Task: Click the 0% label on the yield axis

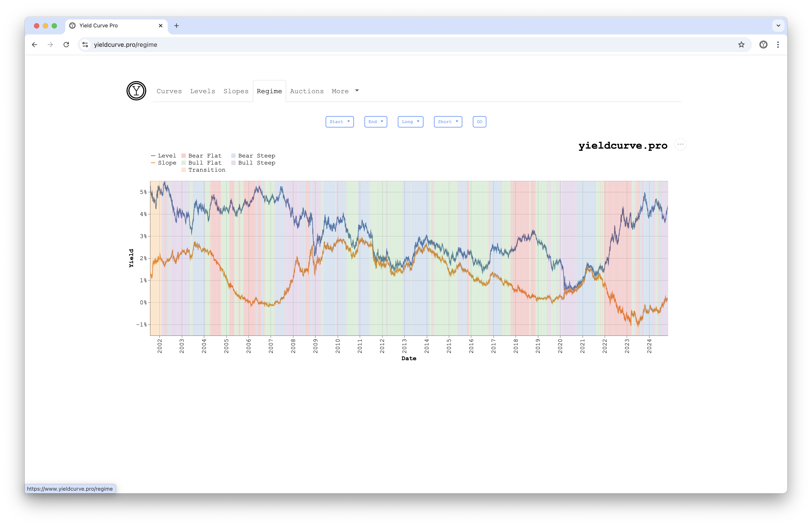Action: pos(143,303)
